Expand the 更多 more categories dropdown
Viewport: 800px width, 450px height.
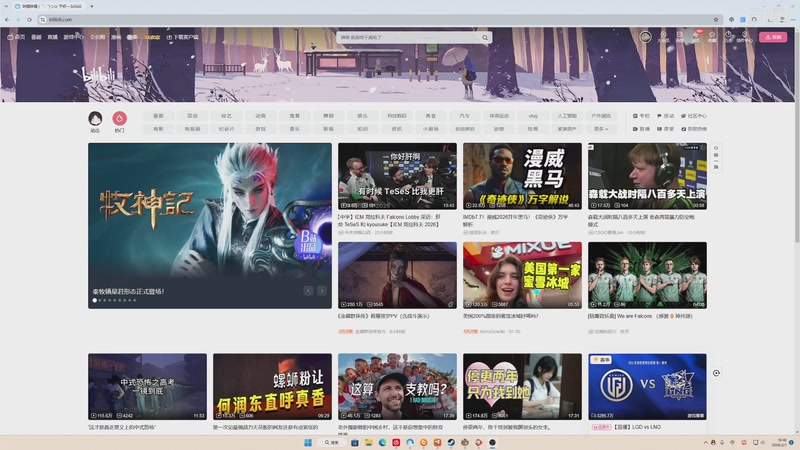[601, 129]
